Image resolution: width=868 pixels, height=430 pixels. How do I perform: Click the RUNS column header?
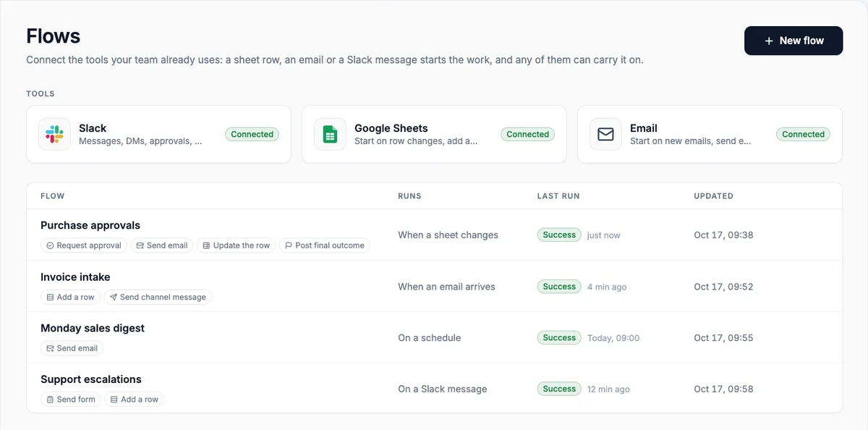point(409,196)
